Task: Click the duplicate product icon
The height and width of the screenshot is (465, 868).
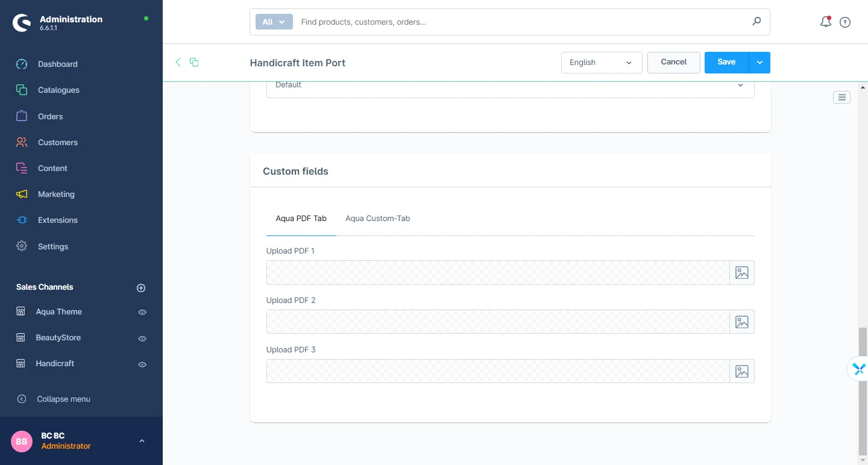Action: tap(194, 62)
